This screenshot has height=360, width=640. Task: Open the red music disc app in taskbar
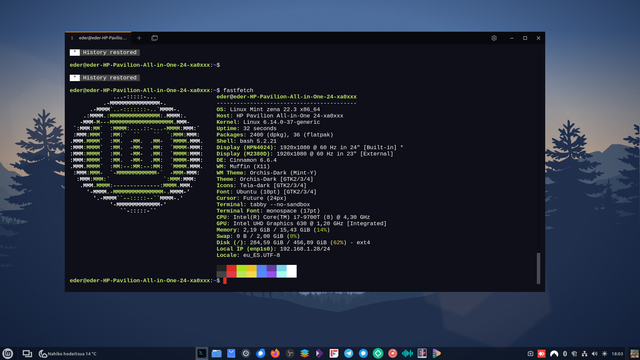coord(393,353)
